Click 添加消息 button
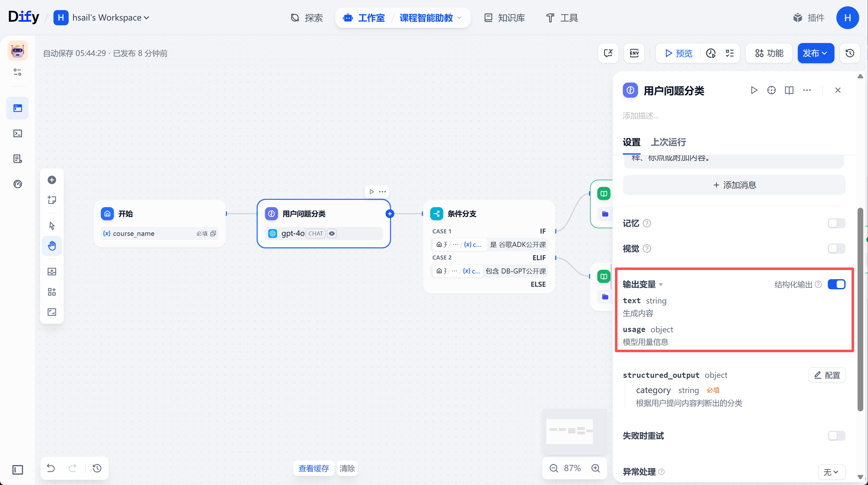The height and width of the screenshot is (485, 868). pyautogui.click(x=734, y=185)
